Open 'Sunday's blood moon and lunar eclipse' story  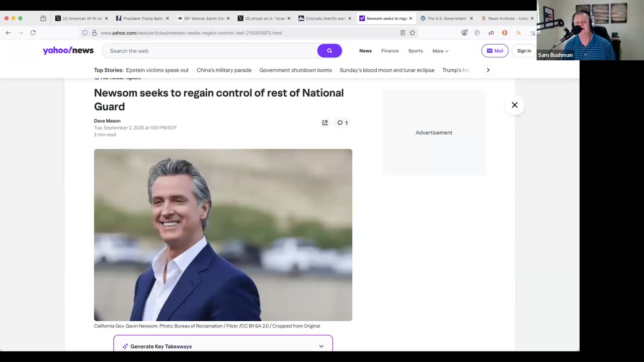click(387, 70)
